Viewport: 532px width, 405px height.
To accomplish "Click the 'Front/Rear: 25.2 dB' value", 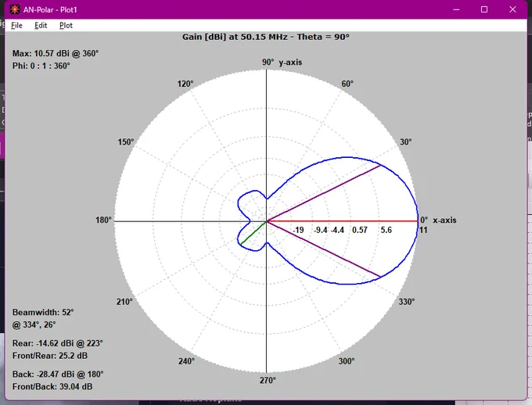I will pyautogui.click(x=50, y=356).
